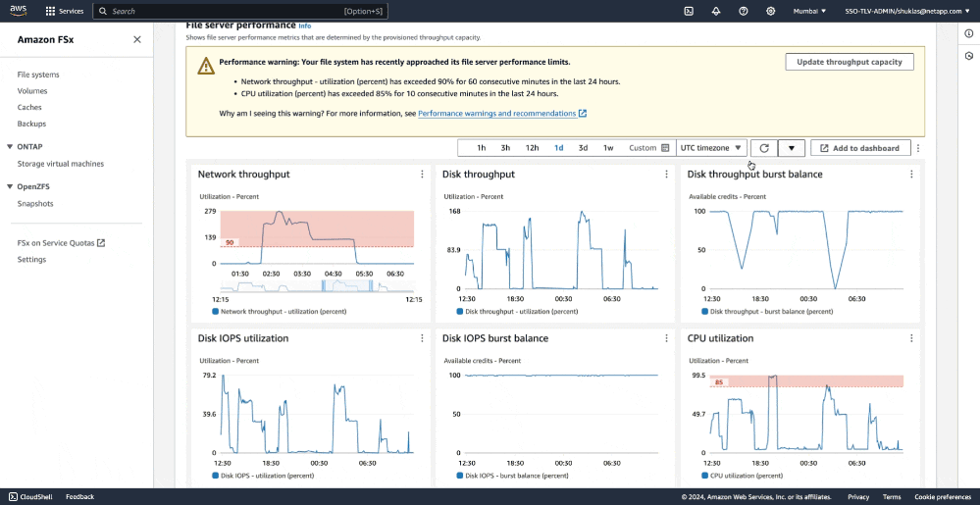Click the help question mark icon

743,11
